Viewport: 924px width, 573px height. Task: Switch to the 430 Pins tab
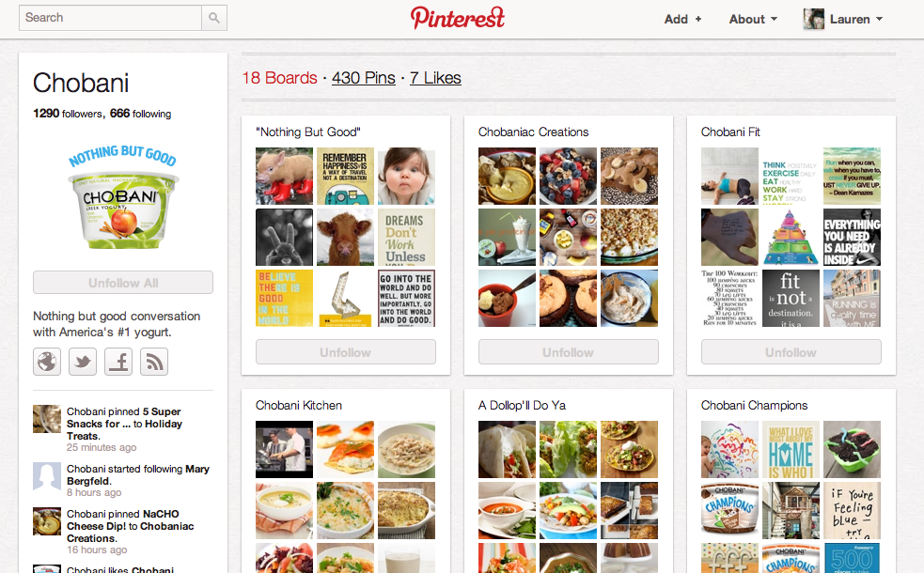(x=364, y=78)
